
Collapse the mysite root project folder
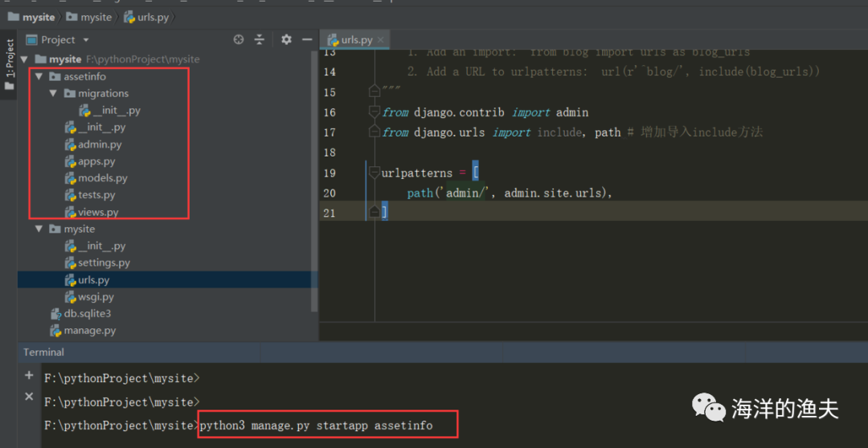click(x=23, y=59)
